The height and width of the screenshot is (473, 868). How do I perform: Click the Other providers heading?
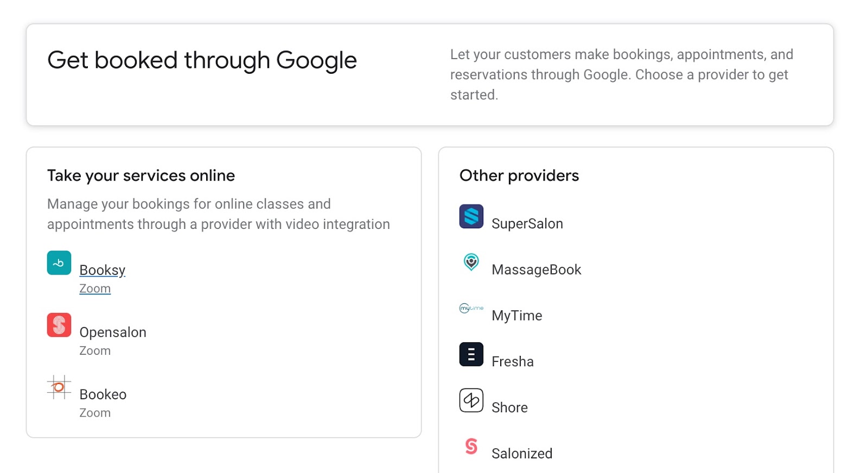[519, 176]
